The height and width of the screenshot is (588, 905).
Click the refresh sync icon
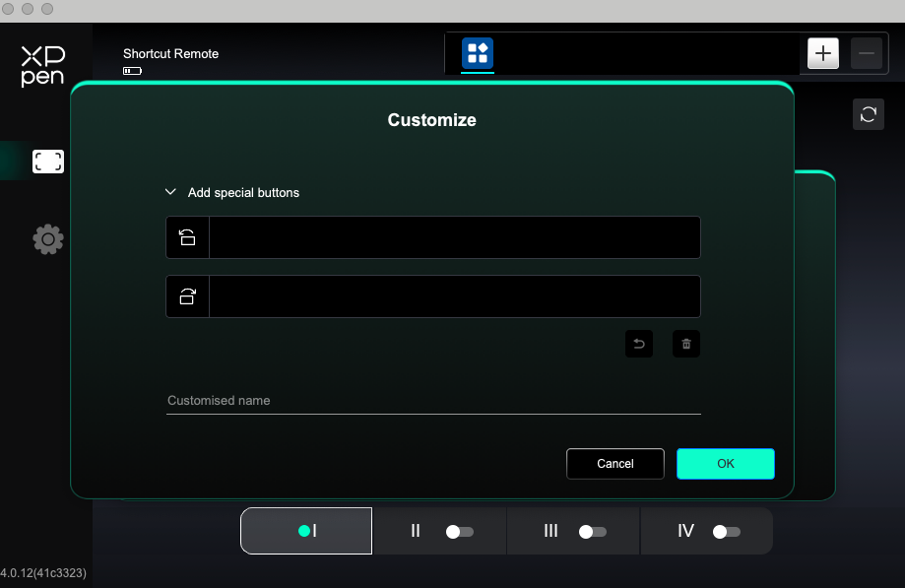(x=868, y=114)
